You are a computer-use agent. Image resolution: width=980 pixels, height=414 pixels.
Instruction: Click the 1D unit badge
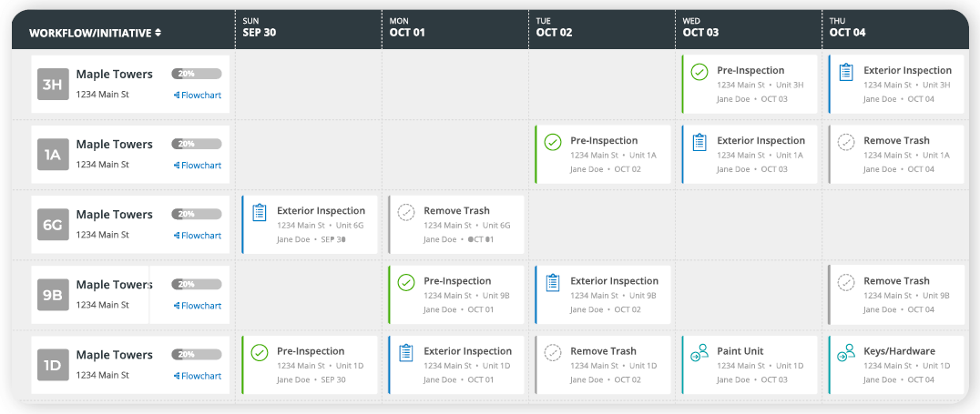click(x=51, y=365)
